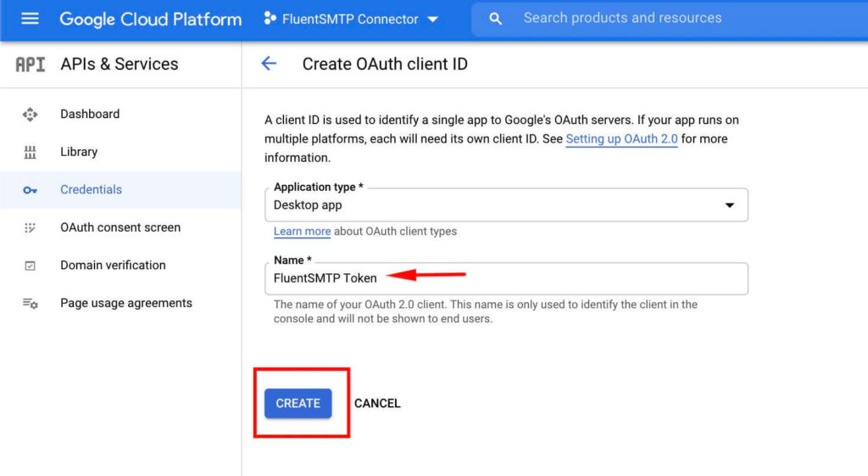Select the Credentials menu item

click(x=120, y=189)
